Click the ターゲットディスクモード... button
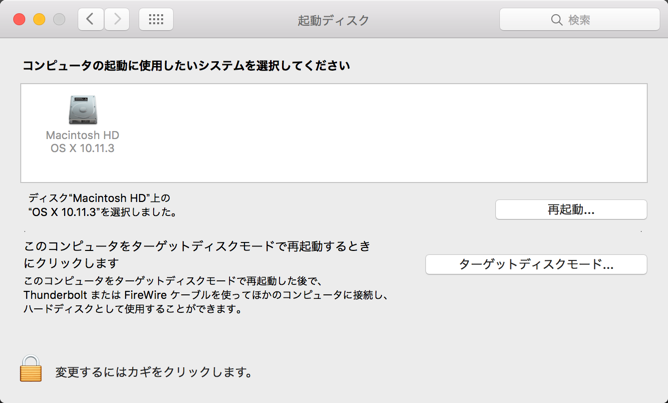Screen dimensions: 668x403 point(536,265)
